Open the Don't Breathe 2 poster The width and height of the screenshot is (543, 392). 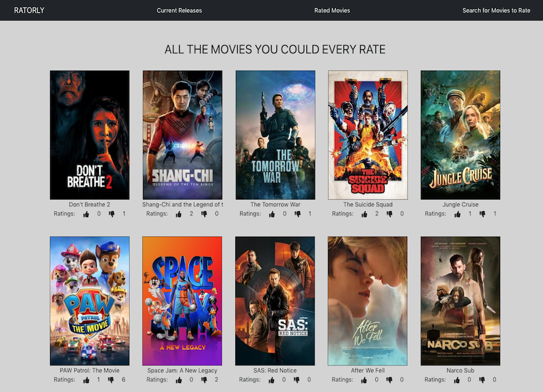pyautogui.click(x=90, y=135)
